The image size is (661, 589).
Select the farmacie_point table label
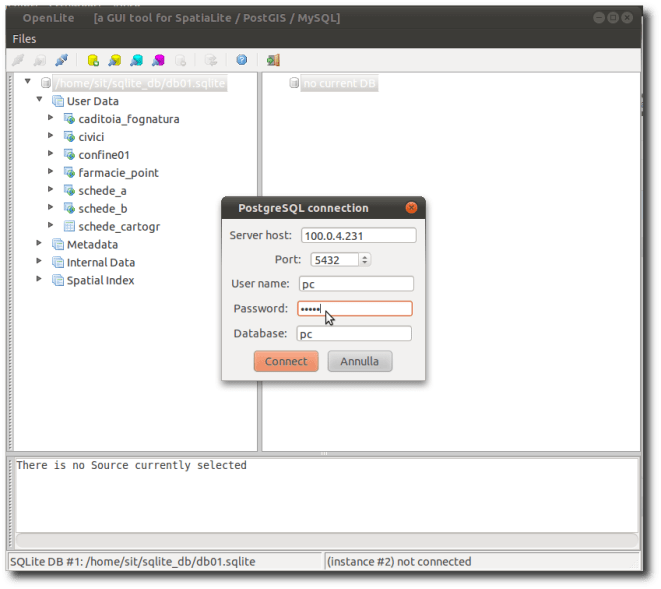(x=118, y=173)
